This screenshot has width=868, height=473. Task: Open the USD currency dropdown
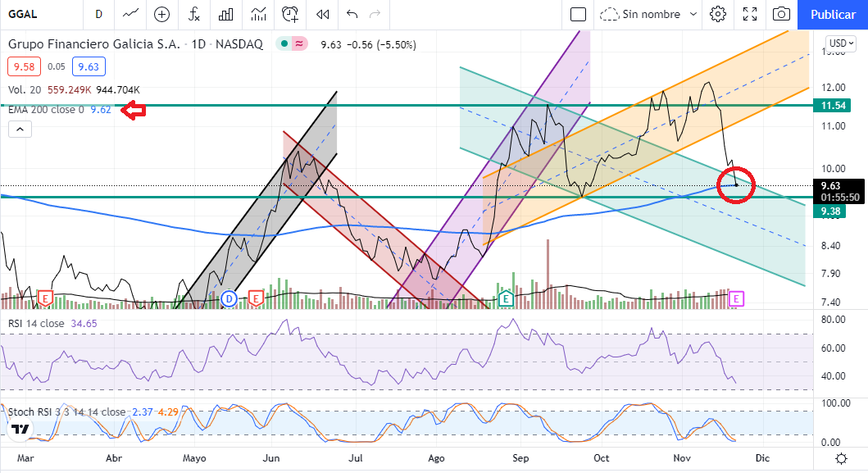click(x=840, y=43)
